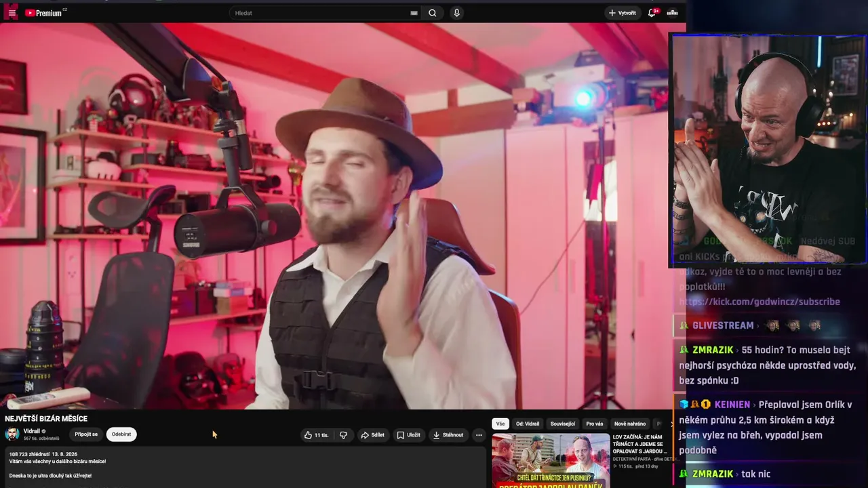868x488 pixels.
Task: Select the Vše filter chip
Action: click(x=500, y=424)
